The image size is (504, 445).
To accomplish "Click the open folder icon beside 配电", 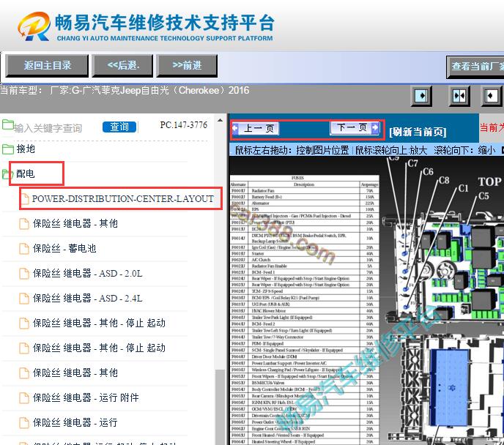I will point(8,173).
